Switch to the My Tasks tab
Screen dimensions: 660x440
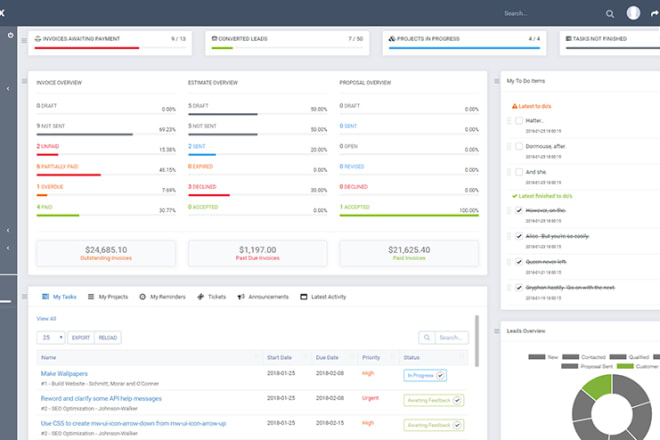point(59,297)
